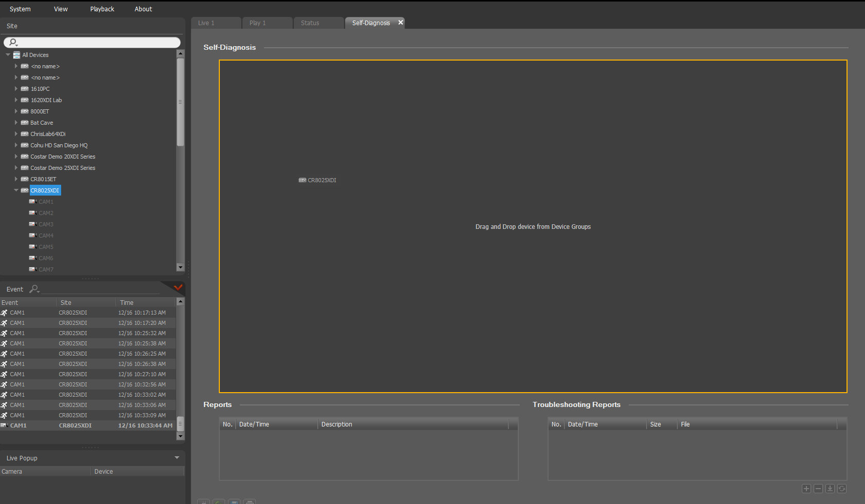Open the Live Popup dropdown arrow
This screenshot has width=865, height=504.
pyautogui.click(x=177, y=458)
